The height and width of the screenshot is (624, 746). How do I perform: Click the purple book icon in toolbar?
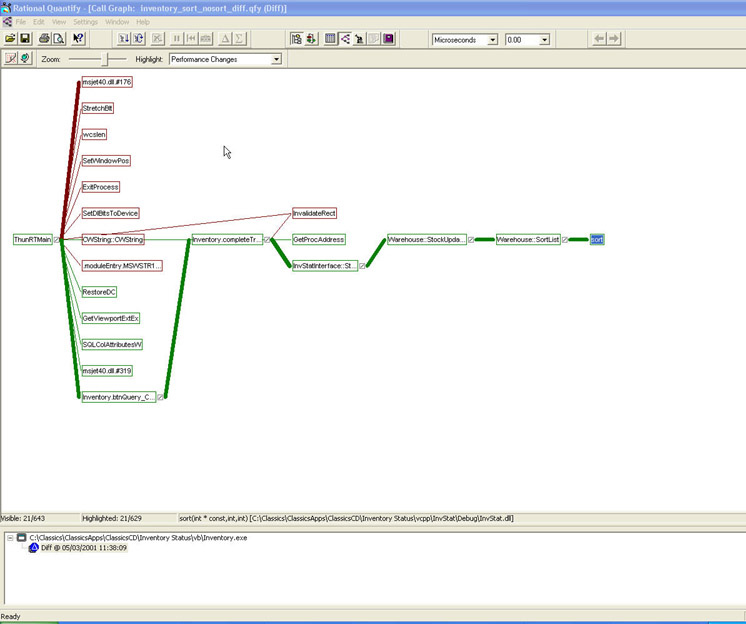[x=388, y=39]
